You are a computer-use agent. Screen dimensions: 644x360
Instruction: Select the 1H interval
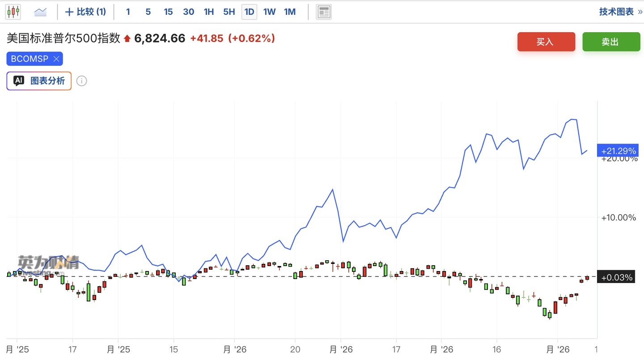pyautogui.click(x=209, y=12)
